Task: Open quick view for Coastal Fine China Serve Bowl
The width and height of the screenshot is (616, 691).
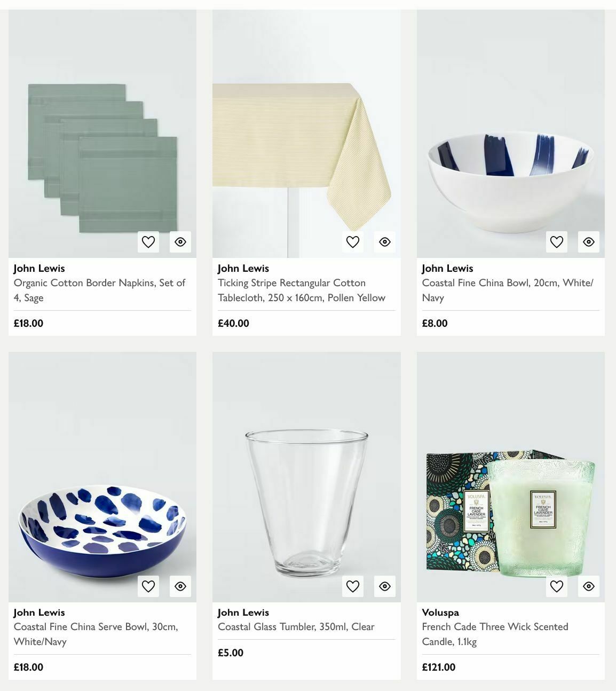Action: point(180,586)
